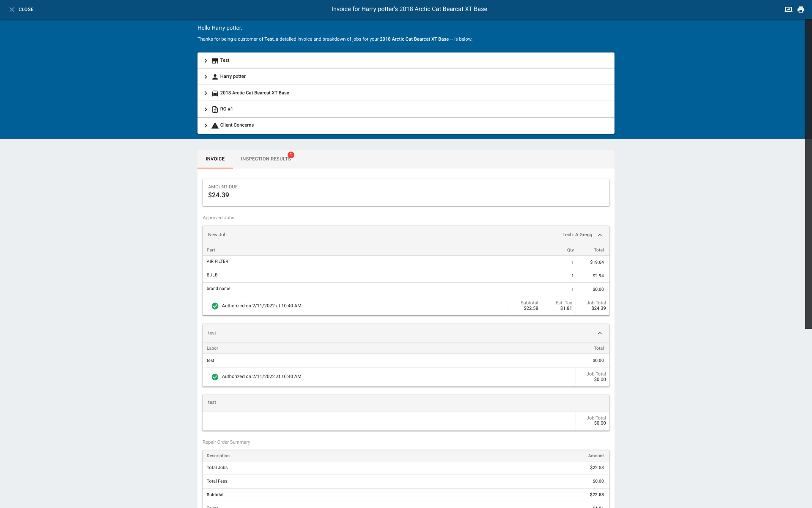Click the person icon beside Harry potter
Screen dimensions: 812x508
(215, 77)
